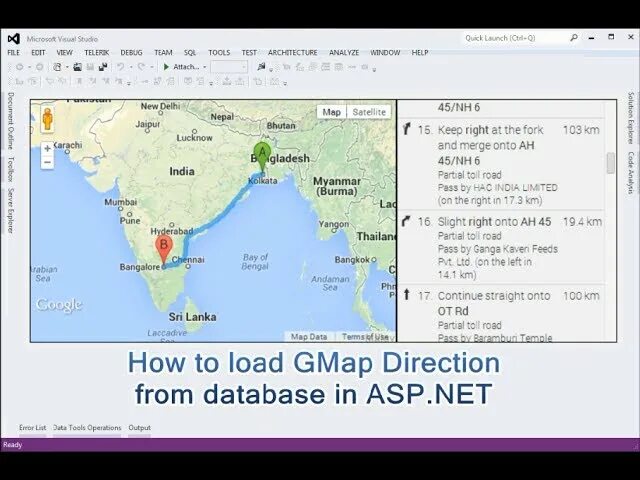
Task: Click the Quick Launch magnifier icon
Action: coord(574,38)
